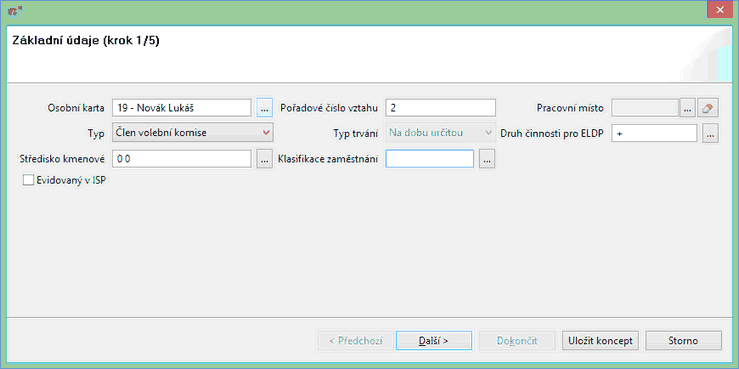Image resolution: width=739 pixels, height=369 pixels.
Task: Cancel the wizard with Storno
Action: (x=683, y=341)
